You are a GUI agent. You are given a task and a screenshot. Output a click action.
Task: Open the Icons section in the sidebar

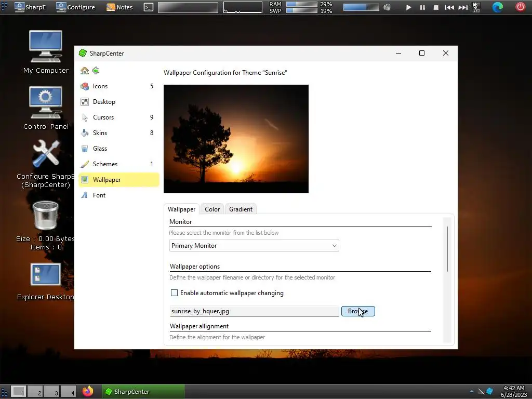[x=118, y=86]
